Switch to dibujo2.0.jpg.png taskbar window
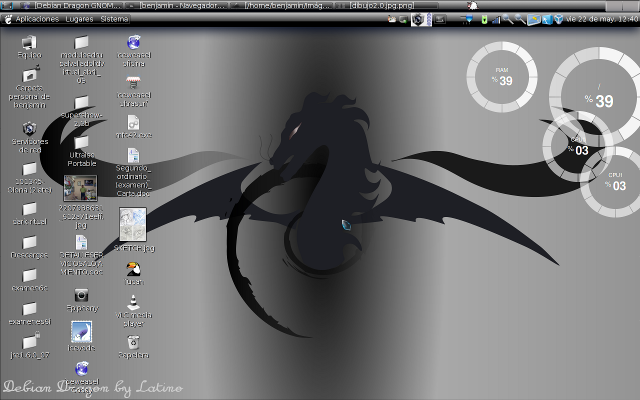Image resolution: width=640 pixels, height=400 pixels. [386, 5]
